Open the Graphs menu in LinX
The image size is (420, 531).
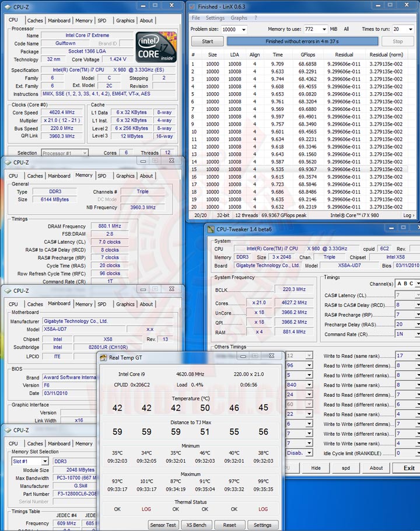pos(239,18)
